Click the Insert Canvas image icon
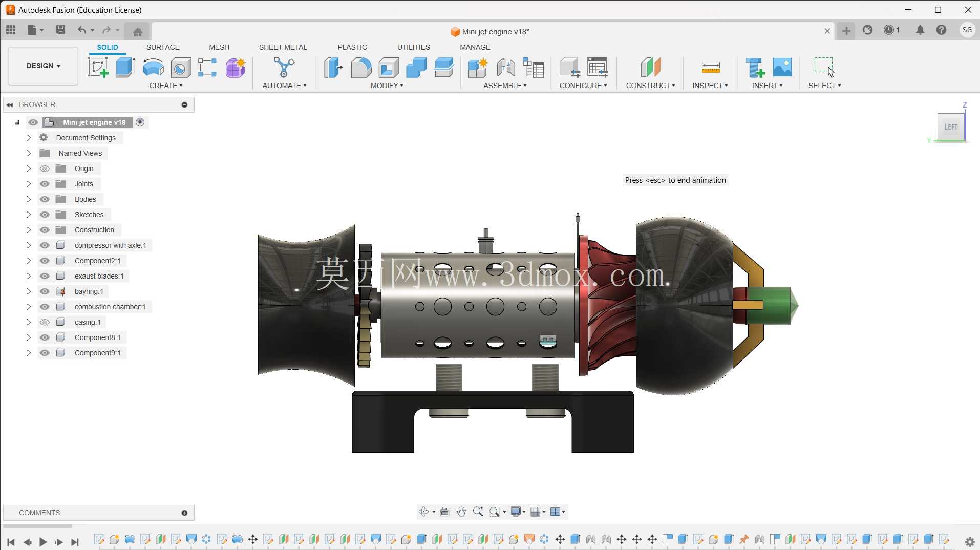 (x=782, y=67)
